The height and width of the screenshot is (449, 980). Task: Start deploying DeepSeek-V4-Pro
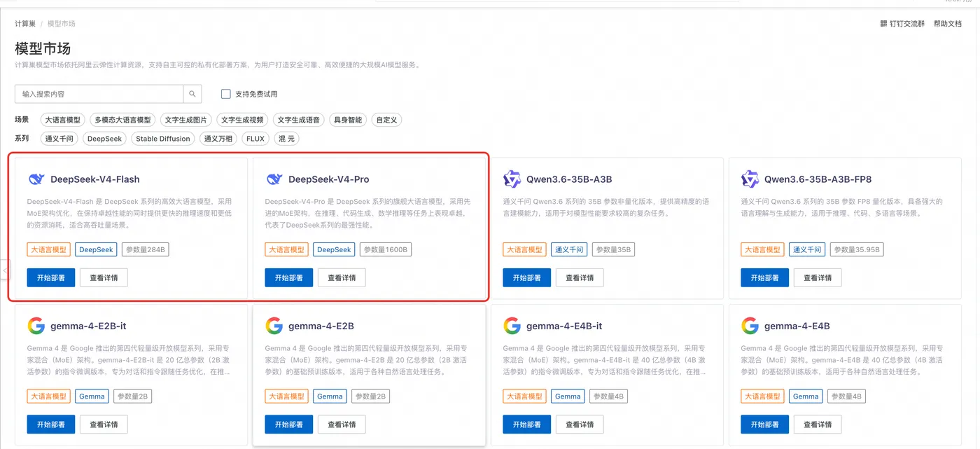click(x=289, y=277)
